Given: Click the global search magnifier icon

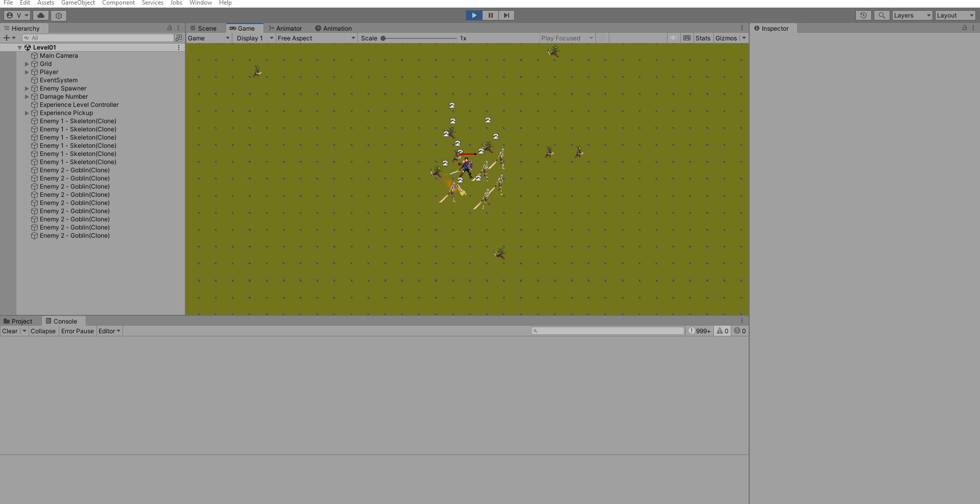Looking at the screenshot, I should [x=881, y=15].
